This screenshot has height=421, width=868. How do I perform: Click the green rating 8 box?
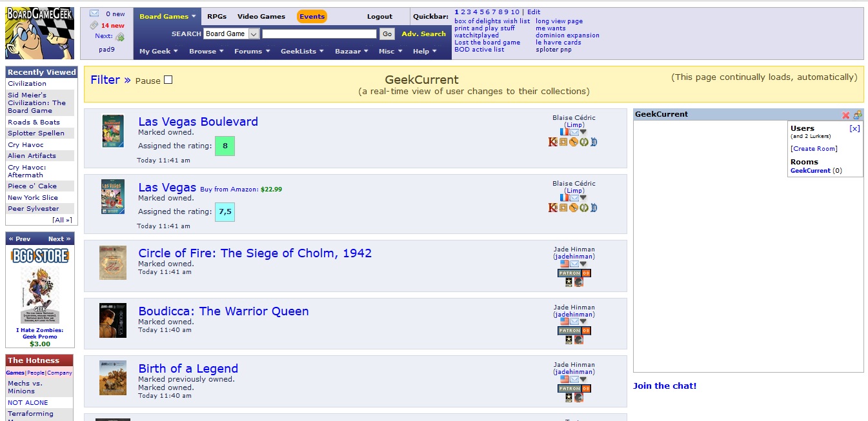click(x=225, y=146)
